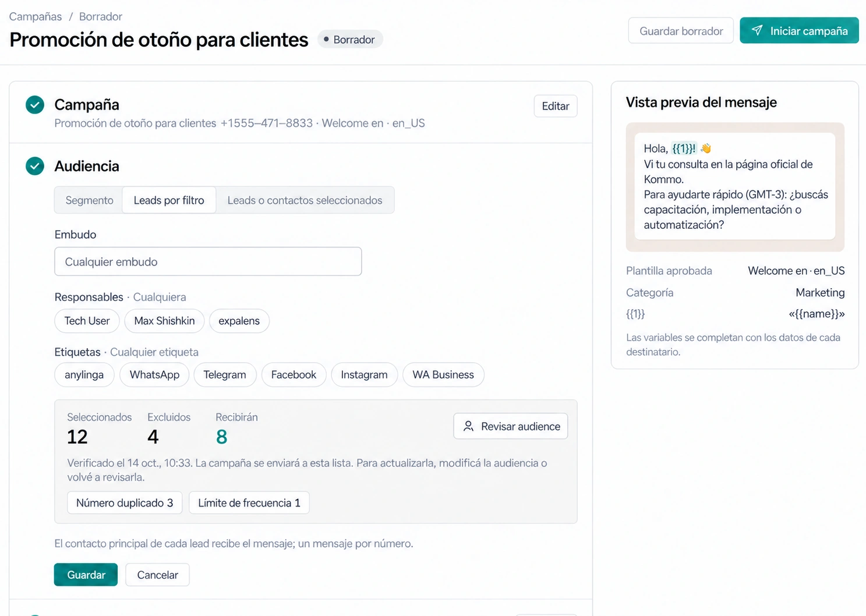Click the Vista previa del mensaje heading
This screenshot has height=616, width=866.
[701, 102]
